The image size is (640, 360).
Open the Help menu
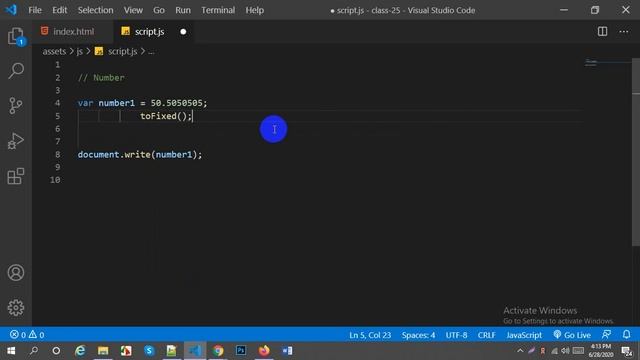point(255,10)
